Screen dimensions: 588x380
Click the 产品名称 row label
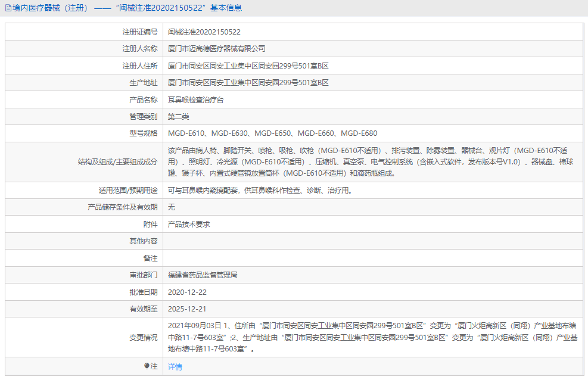point(143,99)
